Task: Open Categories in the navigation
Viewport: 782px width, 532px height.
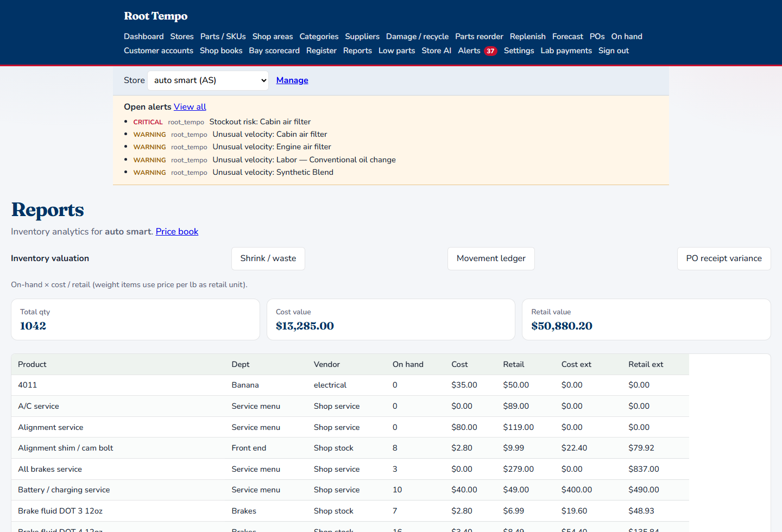Action: [x=319, y=36]
